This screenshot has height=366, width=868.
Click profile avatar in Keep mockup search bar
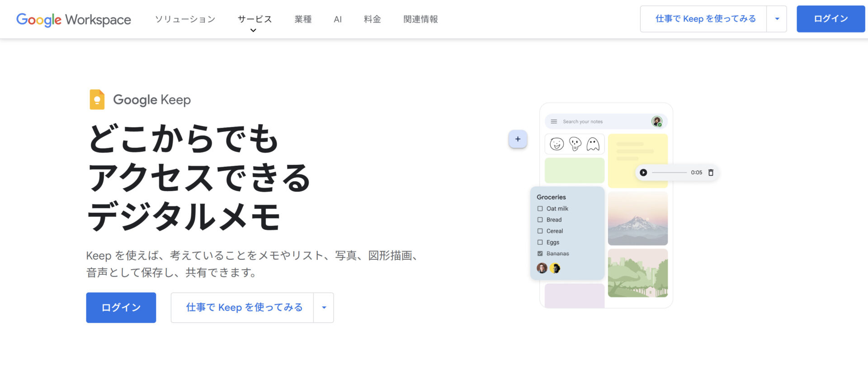[657, 121]
